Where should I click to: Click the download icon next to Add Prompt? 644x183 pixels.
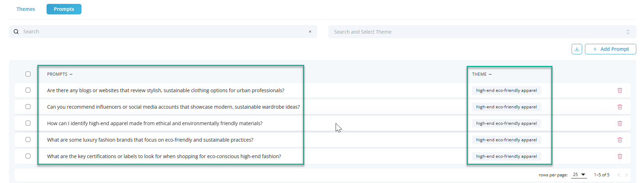tap(577, 49)
